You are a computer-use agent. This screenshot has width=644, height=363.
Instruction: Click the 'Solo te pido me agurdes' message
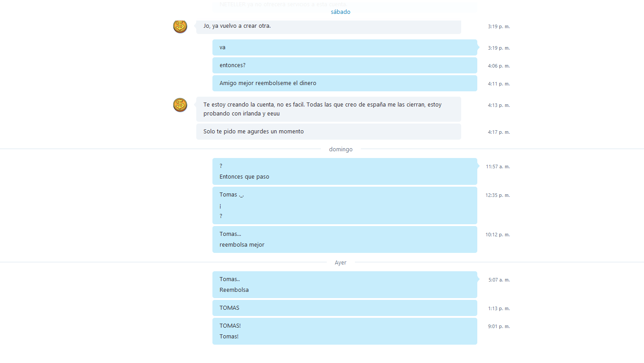(x=328, y=132)
